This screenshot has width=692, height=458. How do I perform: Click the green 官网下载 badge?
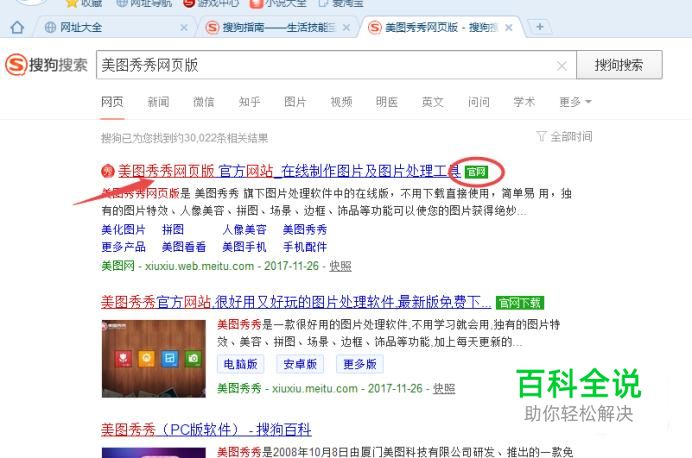[x=520, y=303]
